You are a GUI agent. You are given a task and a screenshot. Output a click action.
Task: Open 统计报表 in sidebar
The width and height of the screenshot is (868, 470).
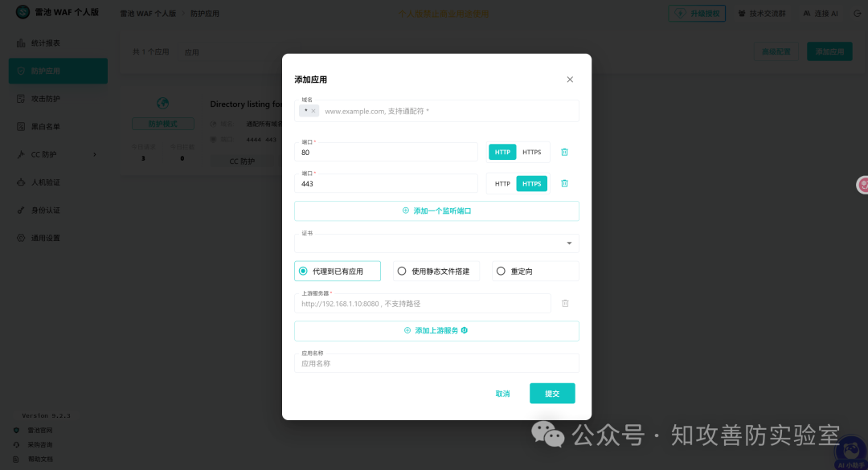pos(58,43)
